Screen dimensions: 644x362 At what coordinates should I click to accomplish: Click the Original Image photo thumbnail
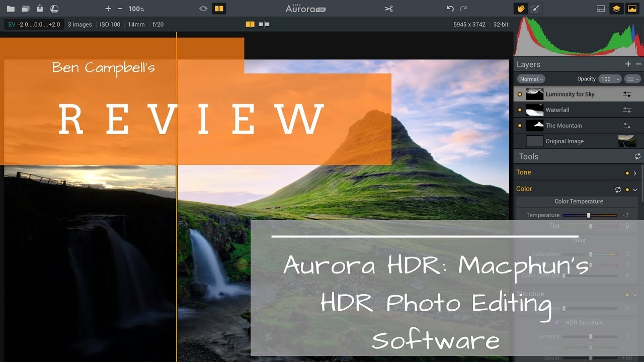pyautogui.click(x=627, y=141)
